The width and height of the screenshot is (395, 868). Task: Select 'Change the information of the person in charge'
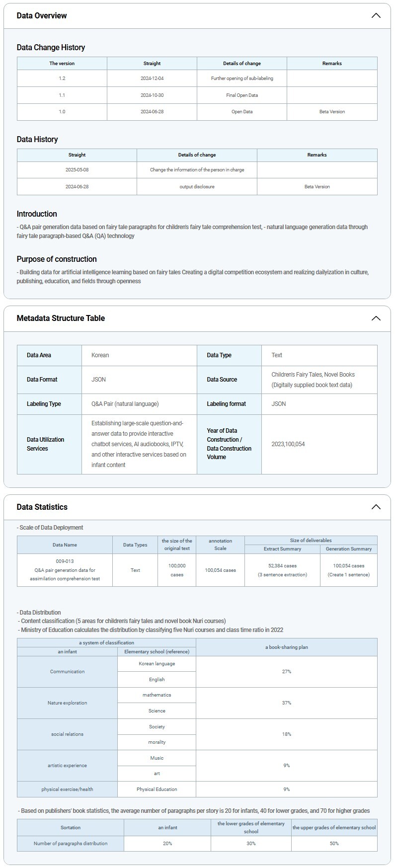pyautogui.click(x=197, y=170)
